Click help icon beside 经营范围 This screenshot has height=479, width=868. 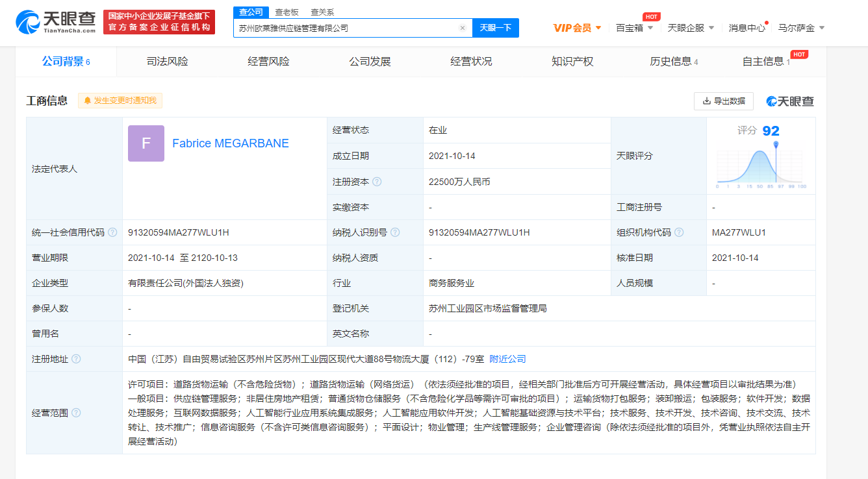76,413
